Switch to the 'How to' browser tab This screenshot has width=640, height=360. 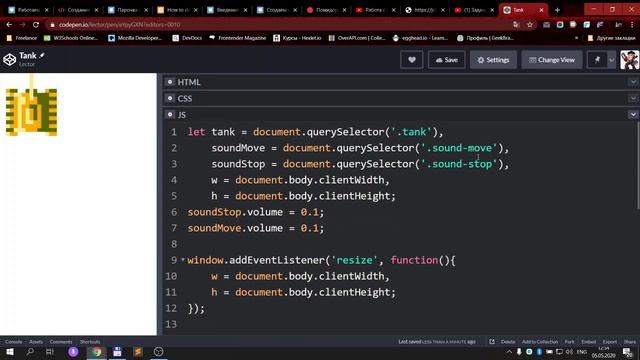click(x=178, y=10)
